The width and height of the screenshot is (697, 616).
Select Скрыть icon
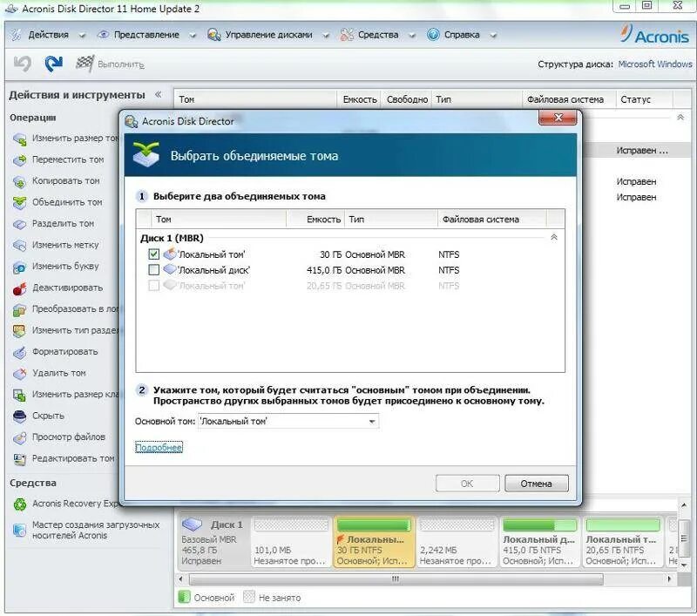19,416
